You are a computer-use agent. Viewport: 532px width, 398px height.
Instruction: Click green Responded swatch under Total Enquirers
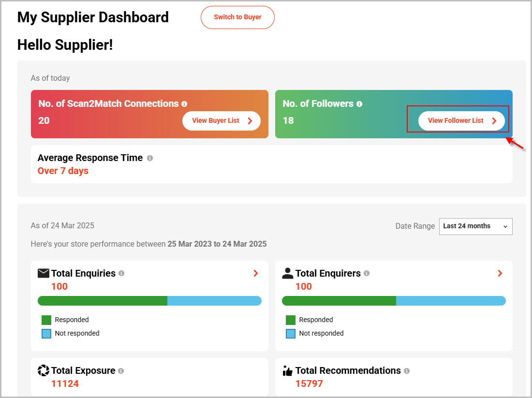(x=291, y=320)
